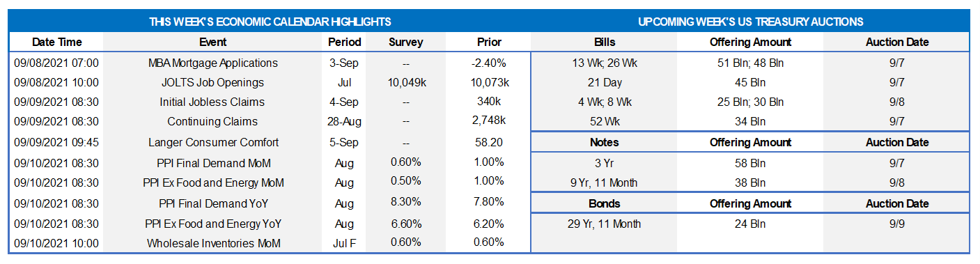Click the 52 Wk bill row
This screenshot has width=980, height=264.
click(x=750, y=121)
